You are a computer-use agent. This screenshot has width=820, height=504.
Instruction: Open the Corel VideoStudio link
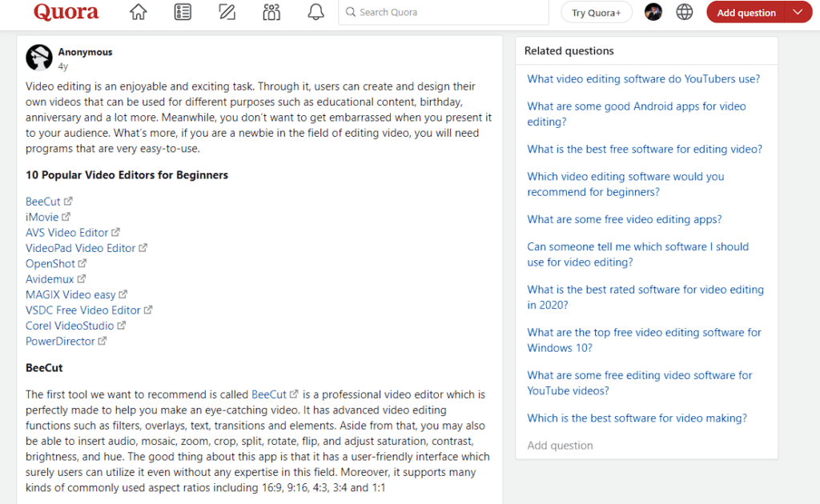click(x=70, y=326)
